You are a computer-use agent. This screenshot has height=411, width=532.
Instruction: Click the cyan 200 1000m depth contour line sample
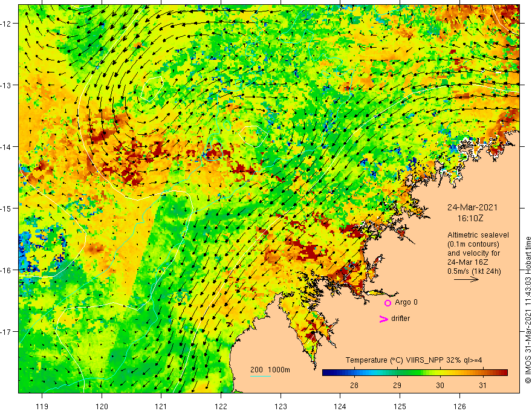(x=261, y=376)
